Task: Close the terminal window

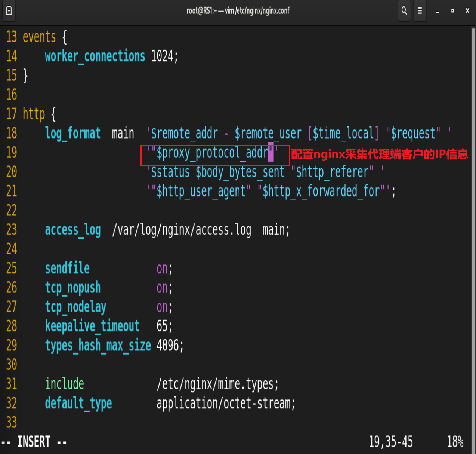Action: pyautogui.click(x=467, y=11)
